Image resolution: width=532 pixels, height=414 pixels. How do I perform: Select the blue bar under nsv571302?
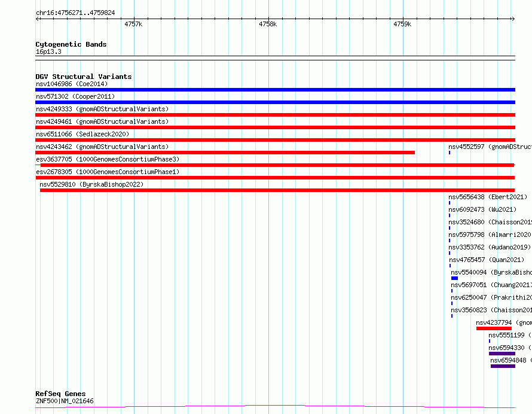275,102
